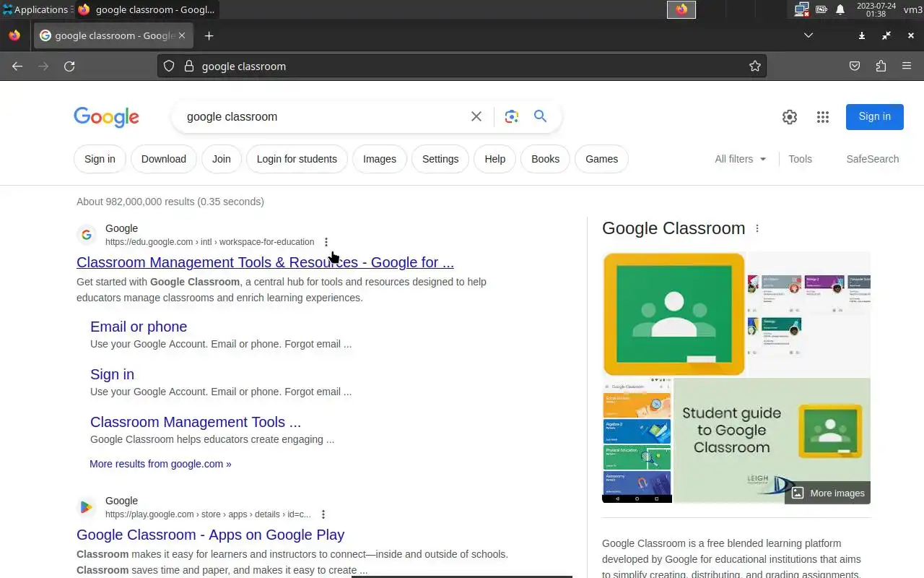Open the network status tray icon

(x=801, y=9)
